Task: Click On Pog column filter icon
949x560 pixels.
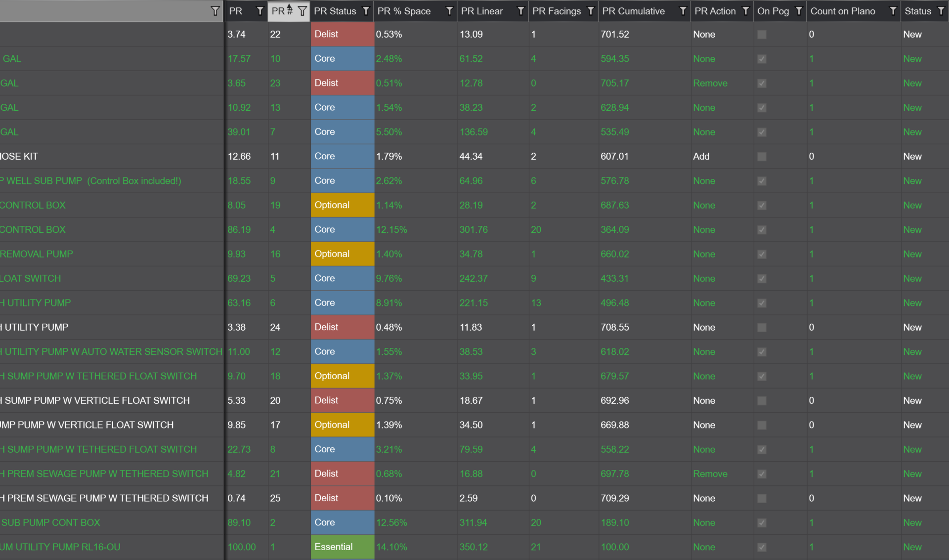Action: coord(799,11)
